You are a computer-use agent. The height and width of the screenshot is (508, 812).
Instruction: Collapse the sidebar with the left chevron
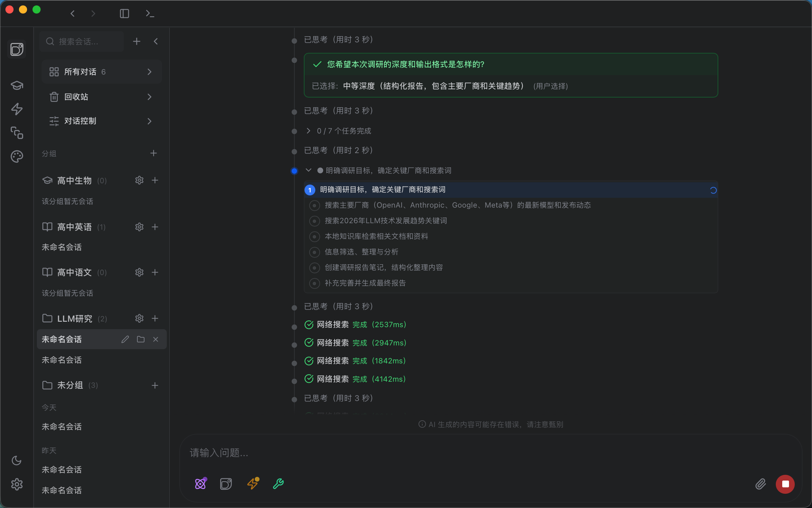156,41
